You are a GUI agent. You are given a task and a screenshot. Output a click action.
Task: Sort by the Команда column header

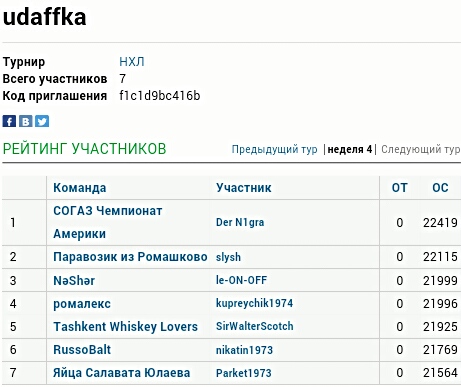pyautogui.click(x=80, y=188)
